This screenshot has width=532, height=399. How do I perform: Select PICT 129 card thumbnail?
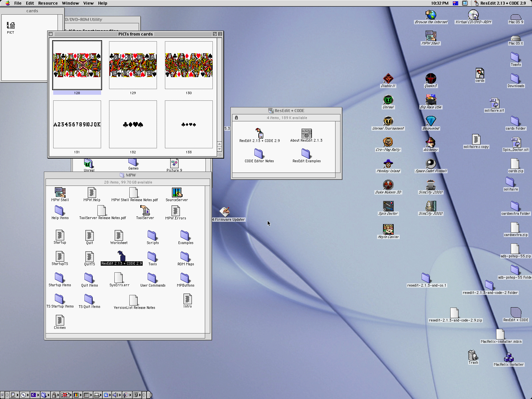[x=133, y=65]
